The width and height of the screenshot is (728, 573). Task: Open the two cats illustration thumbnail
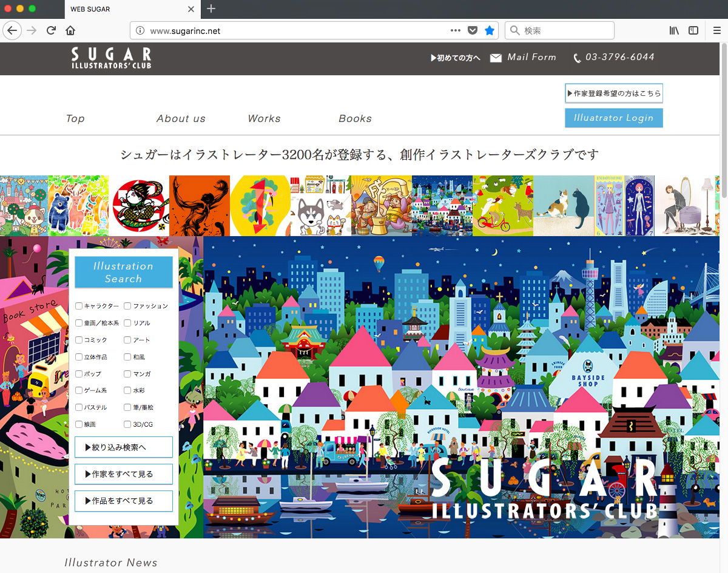pyautogui.click(x=564, y=206)
